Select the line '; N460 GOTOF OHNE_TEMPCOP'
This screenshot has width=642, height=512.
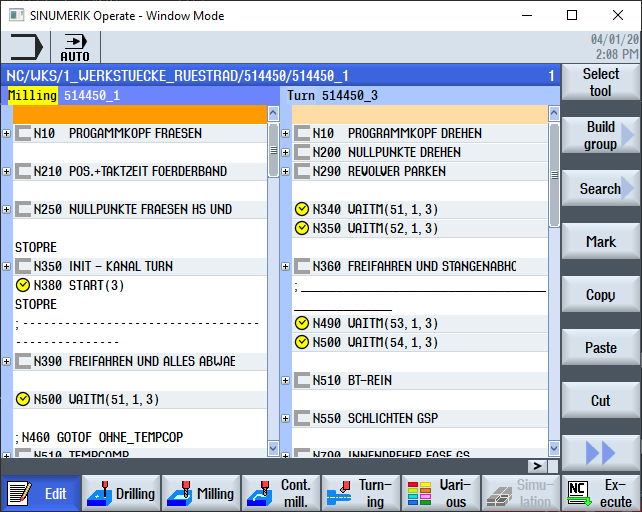[x=140, y=437]
